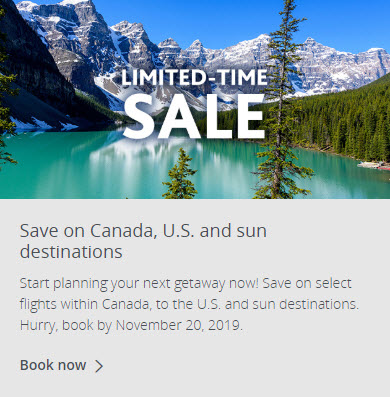Viewport: 390px width, 397px height.
Task: Click the chevron arrow beside Book now
Action: click(99, 366)
